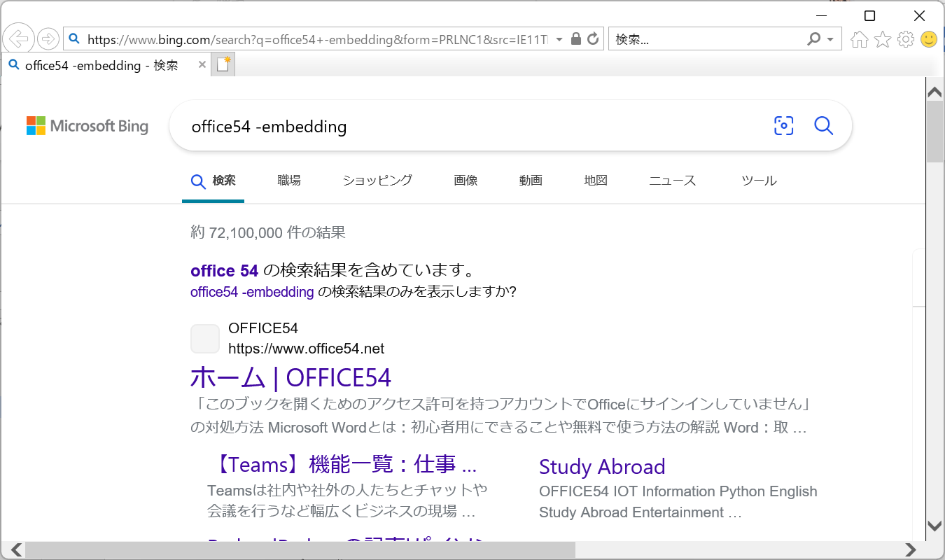Image resolution: width=945 pixels, height=560 pixels.
Task: Click the OFFICE54 site favicon
Action: coord(205,339)
